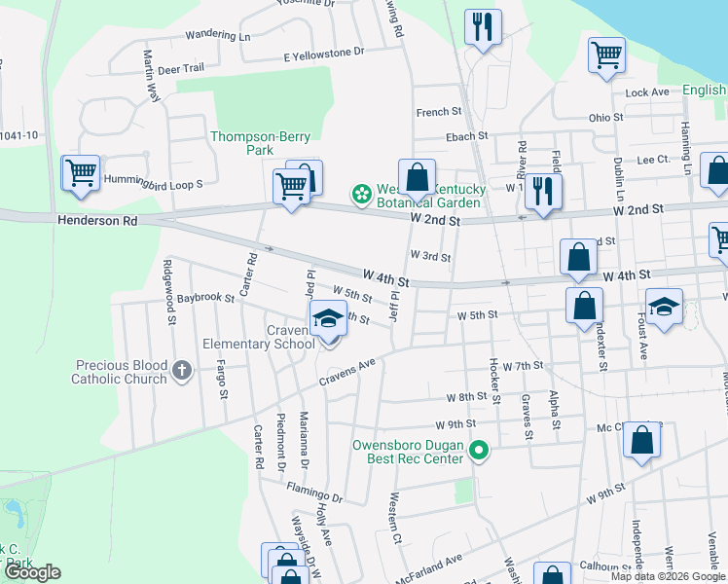Click the Google logo
Image resolution: width=728 pixels, height=584 pixels.
pos(32,573)
